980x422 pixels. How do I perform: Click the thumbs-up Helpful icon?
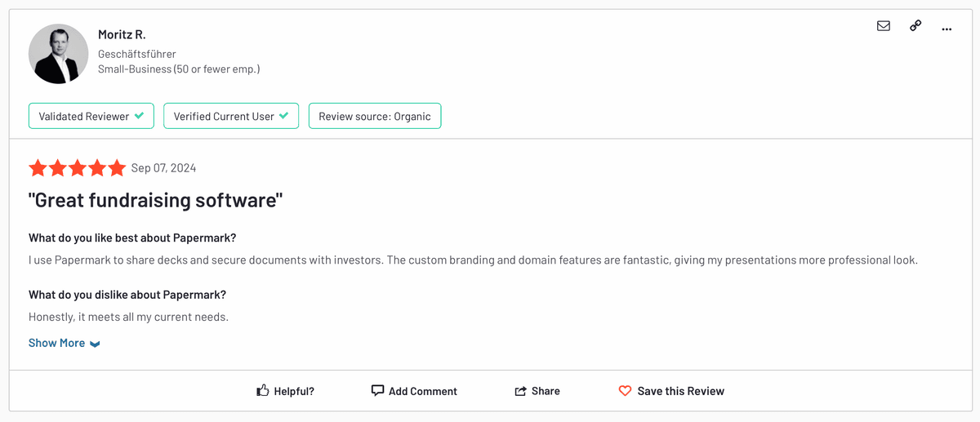tap(263, 391)
